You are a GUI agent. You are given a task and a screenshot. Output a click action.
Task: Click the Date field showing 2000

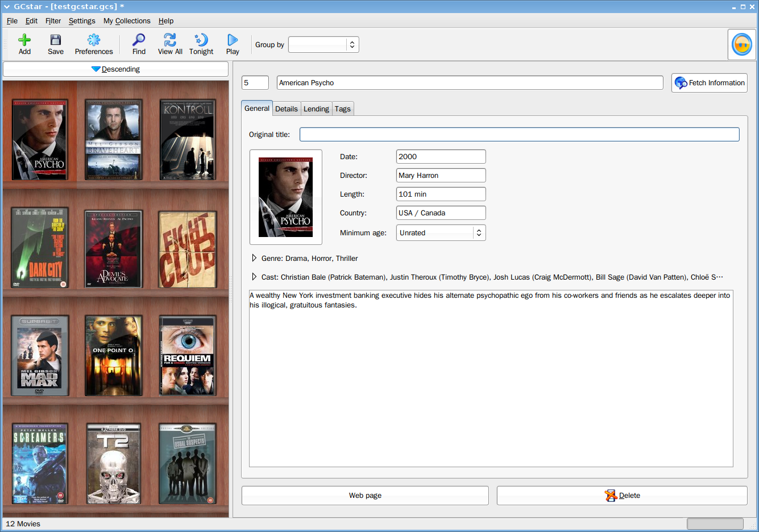(441, 156)
